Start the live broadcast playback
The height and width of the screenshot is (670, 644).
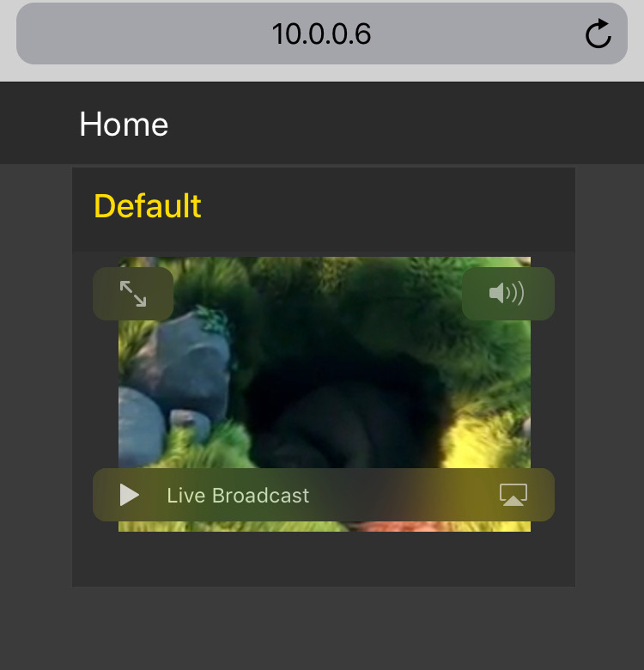[130, 495]
